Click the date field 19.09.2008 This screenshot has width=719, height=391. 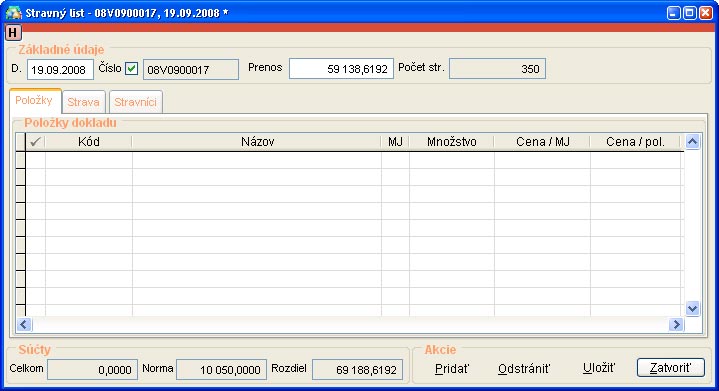(x=60, y=70)
